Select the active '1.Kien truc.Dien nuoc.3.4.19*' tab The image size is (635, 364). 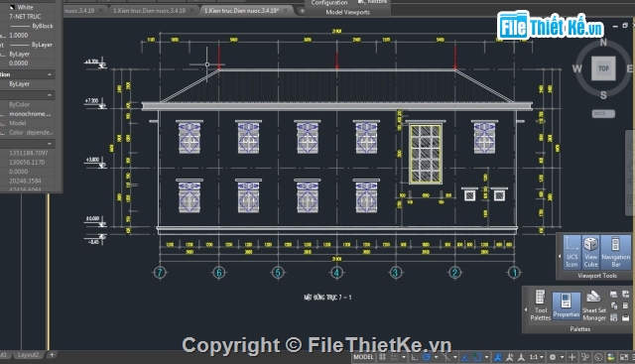[241, 11]
